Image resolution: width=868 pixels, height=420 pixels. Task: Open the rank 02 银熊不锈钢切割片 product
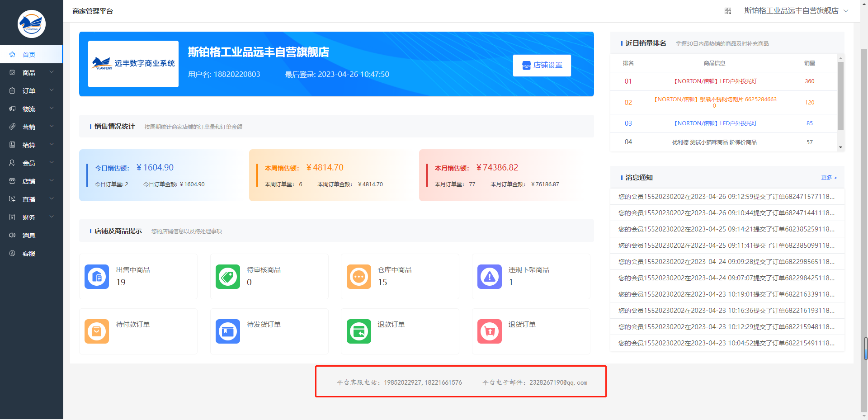tap(715, 102)
